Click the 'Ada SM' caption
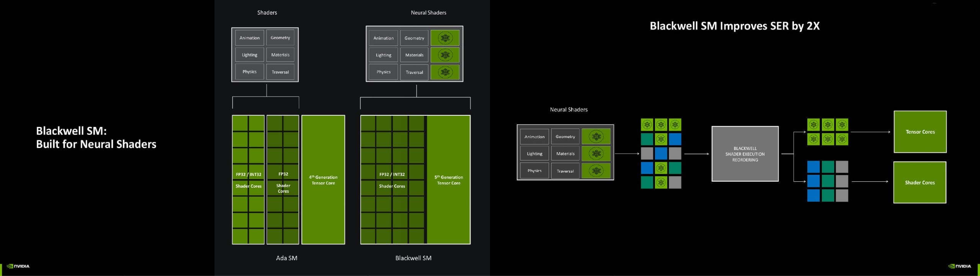Image resolution: width=980 pixels, height=276 pixels. point(287,258)
